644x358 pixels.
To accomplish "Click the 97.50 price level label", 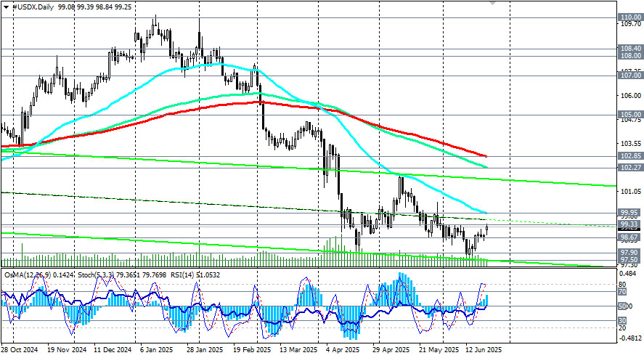I will coord(630,260).
